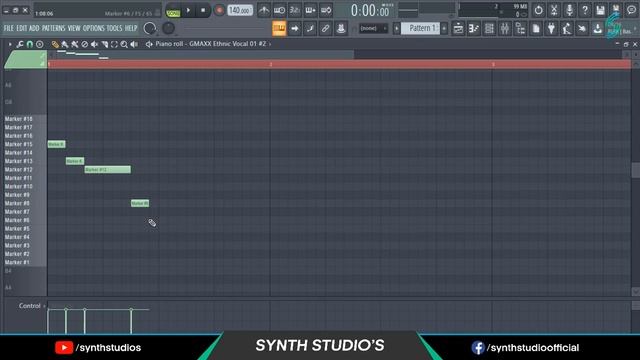Click the main volume knob
Image resolution: width=640 pixels, height=360 pixels.
point(150,28)
